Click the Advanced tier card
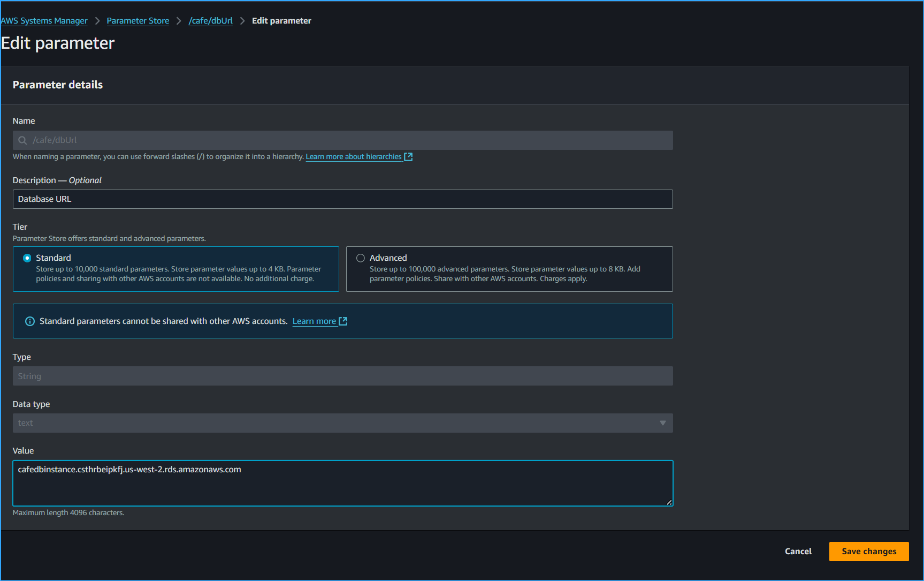The image size is (924, 581). coord(509,269)
